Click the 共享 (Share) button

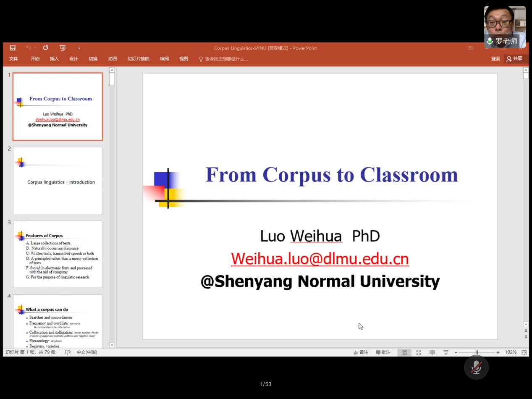point(515,59)
